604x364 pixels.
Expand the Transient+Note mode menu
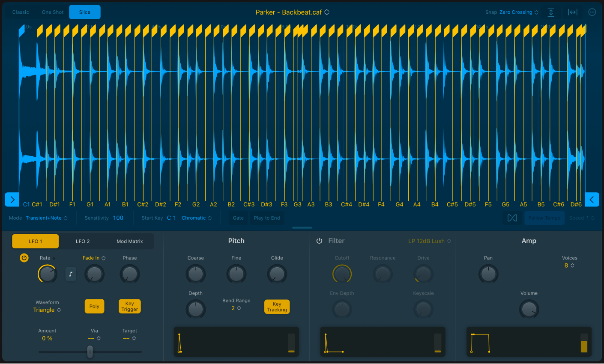coord(47,218)
